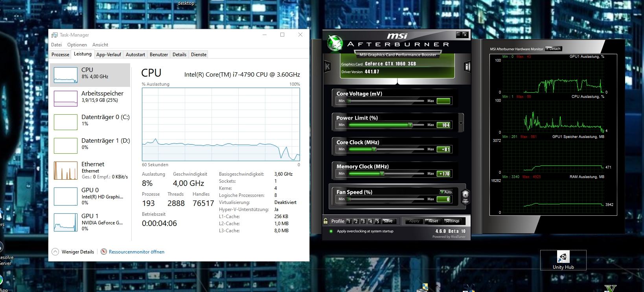
Task: Switch to the Leistung tab
Action: (x=83, y=54)
